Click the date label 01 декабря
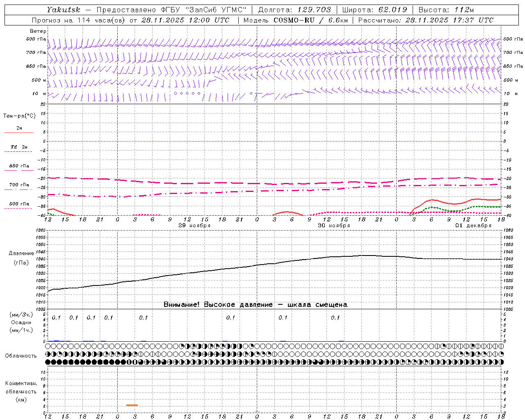This screenshot has width=525, height=420. 473,226
